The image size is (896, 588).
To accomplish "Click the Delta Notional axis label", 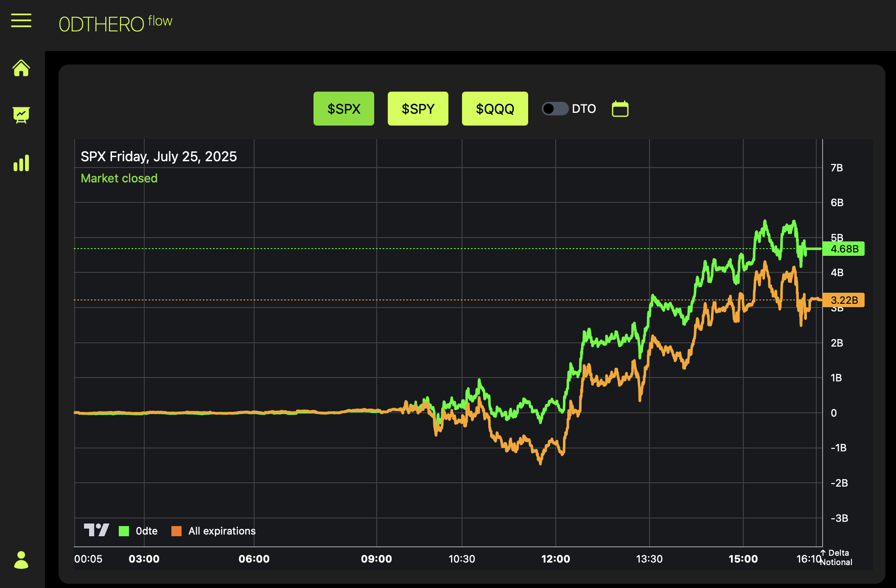I will tap(837, 557).
